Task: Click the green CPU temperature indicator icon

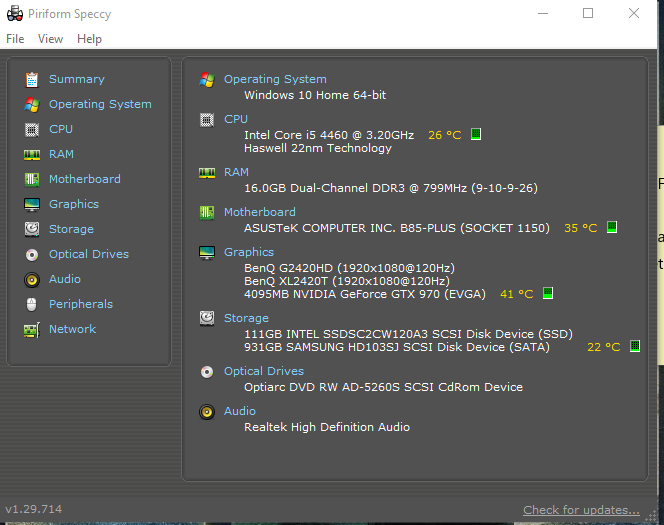Action: click(476, 134)
